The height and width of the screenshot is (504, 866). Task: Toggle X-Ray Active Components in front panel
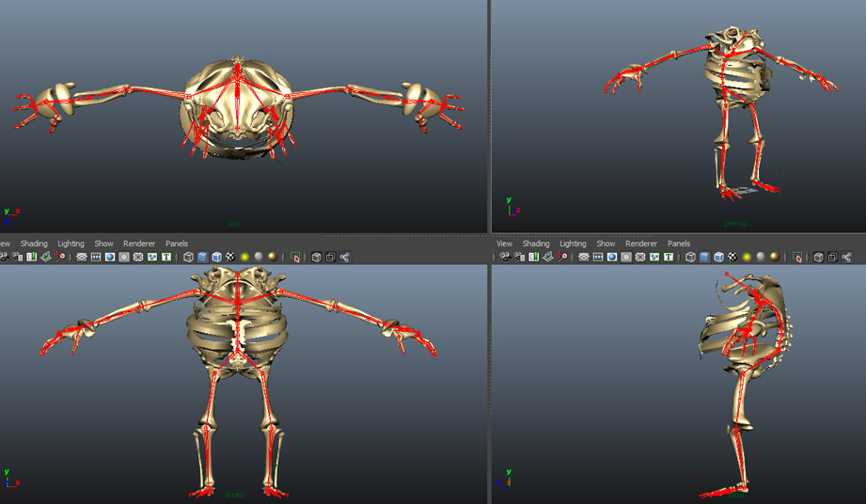[330, 257]
